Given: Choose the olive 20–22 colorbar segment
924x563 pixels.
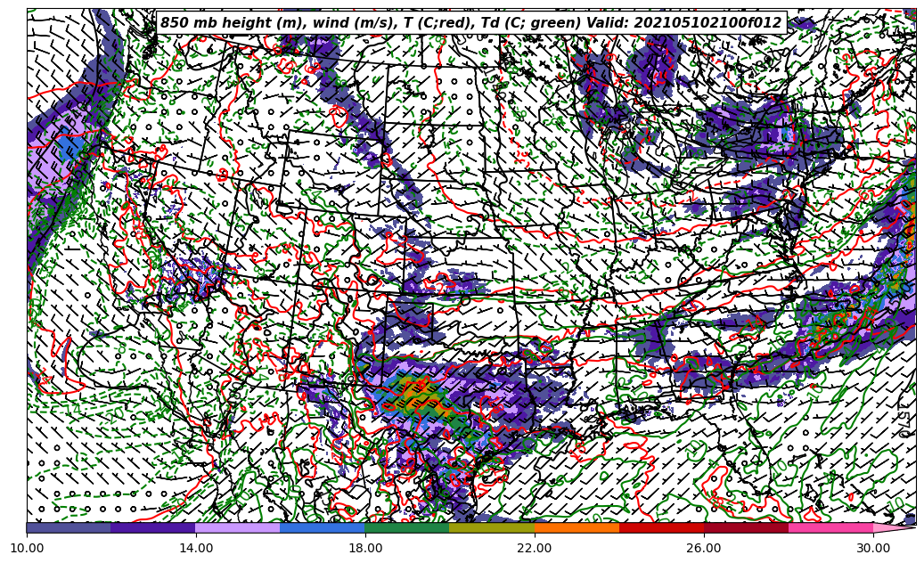Looking at the screenshot, I should (492, 527).
